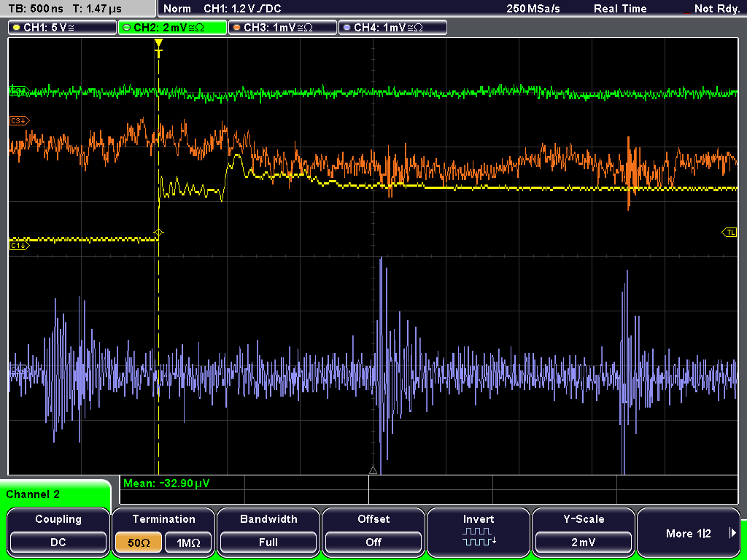Click the CH1: 1.2 V trigger settings readout
747x560 pixels.
pos(242,9)
